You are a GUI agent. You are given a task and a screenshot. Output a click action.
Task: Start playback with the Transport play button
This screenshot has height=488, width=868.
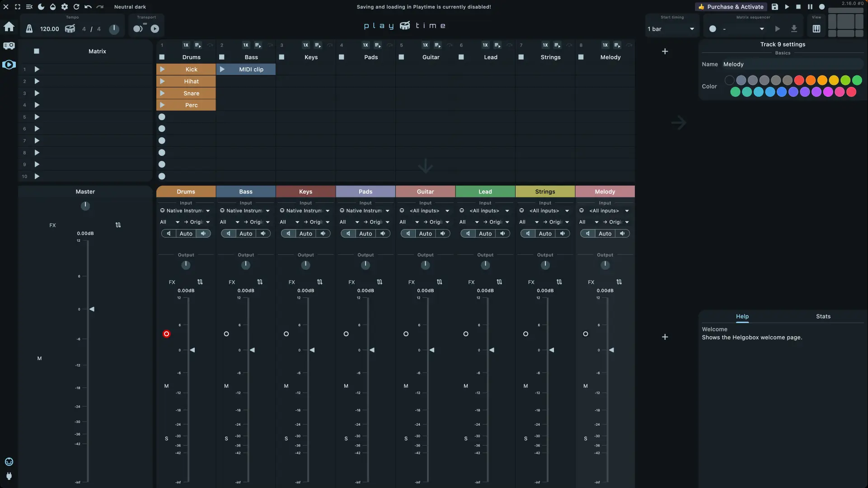(x=155, y=28)
